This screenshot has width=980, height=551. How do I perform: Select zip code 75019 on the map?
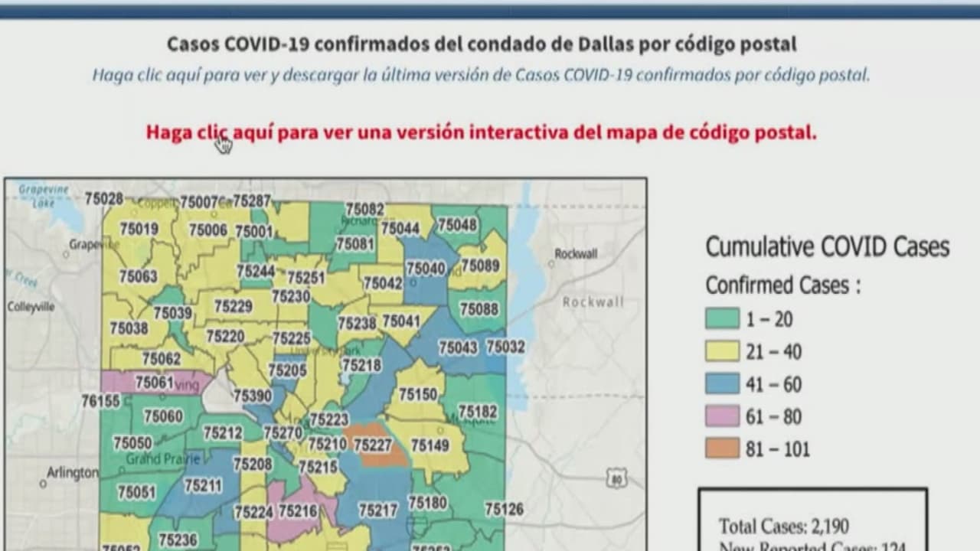[139, 228]
